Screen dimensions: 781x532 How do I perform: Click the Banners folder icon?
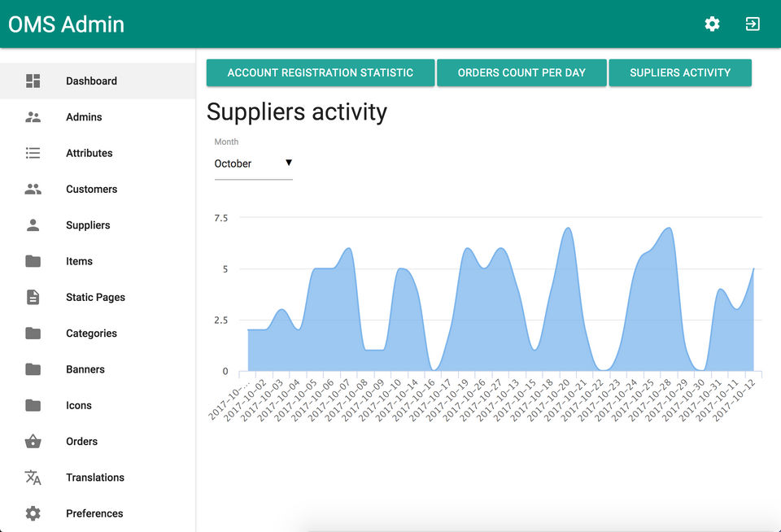[33, 369]
